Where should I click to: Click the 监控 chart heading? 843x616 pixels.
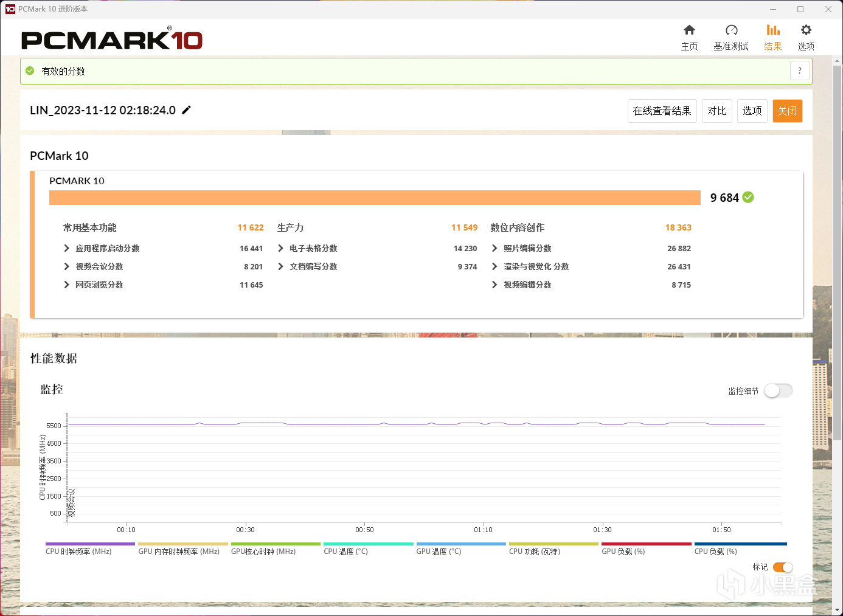tap(52, 389)
